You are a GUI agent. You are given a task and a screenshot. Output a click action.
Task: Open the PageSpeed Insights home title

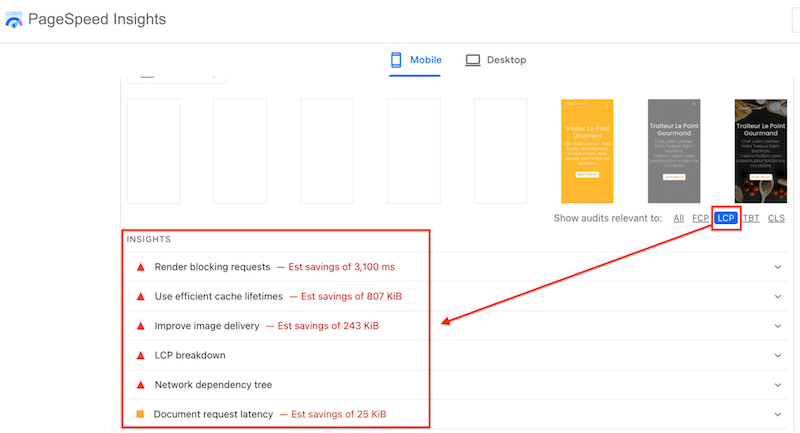(97, 19)
